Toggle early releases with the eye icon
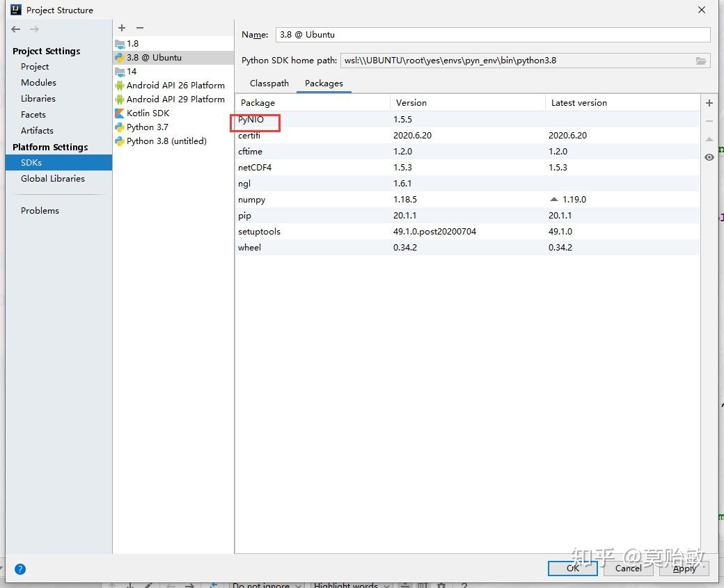Screen dimensions: 724x588 pyautogui.click(x=709, y=157)
